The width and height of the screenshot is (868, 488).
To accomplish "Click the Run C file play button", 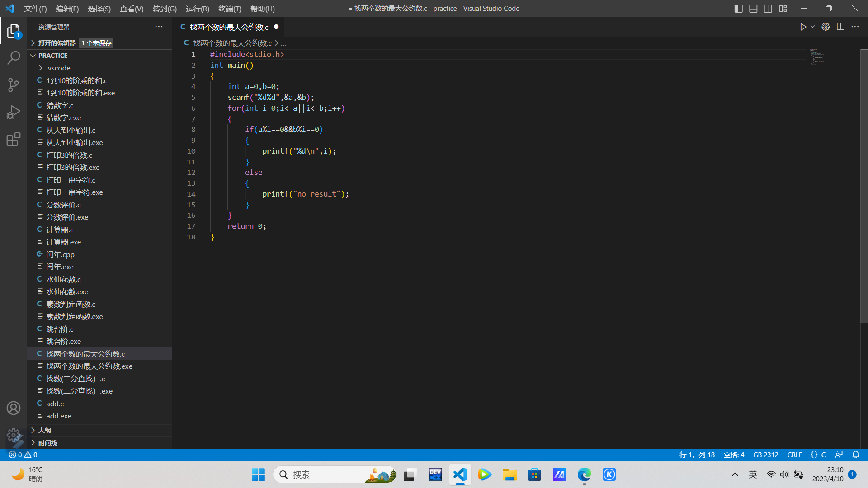I will tap(803, 27).
